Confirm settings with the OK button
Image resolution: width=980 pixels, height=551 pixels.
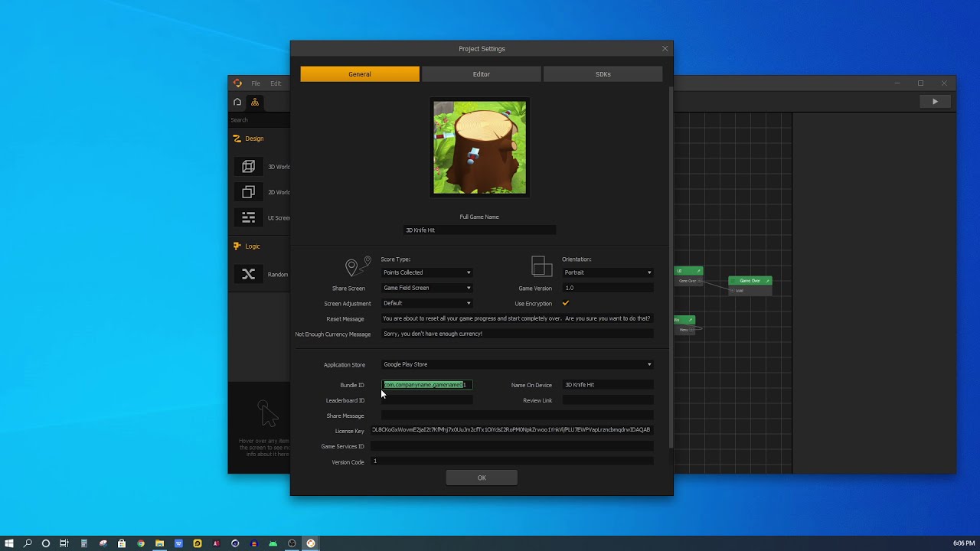click(x=482, y=478)
